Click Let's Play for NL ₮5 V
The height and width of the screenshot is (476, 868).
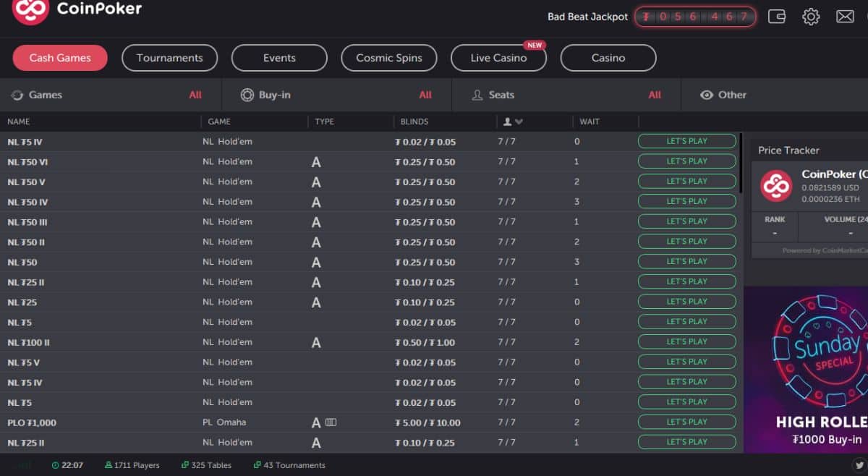click(x=686, y=362)
